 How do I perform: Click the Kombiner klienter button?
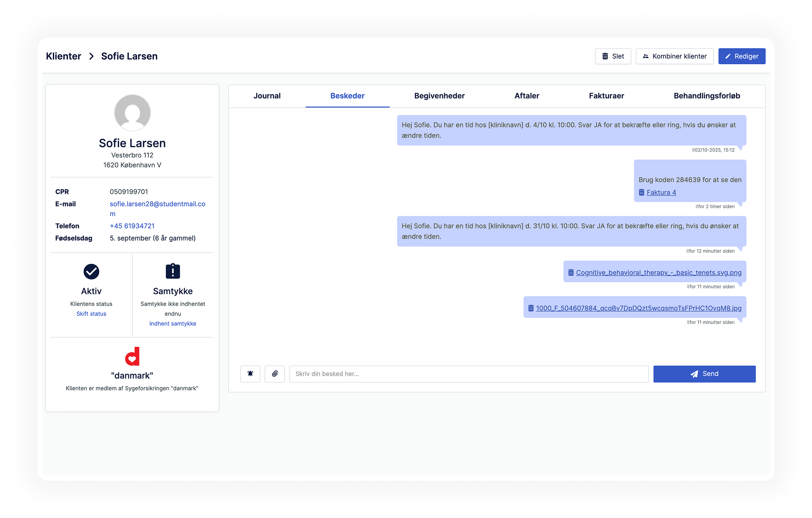click(x=674, y=56)
